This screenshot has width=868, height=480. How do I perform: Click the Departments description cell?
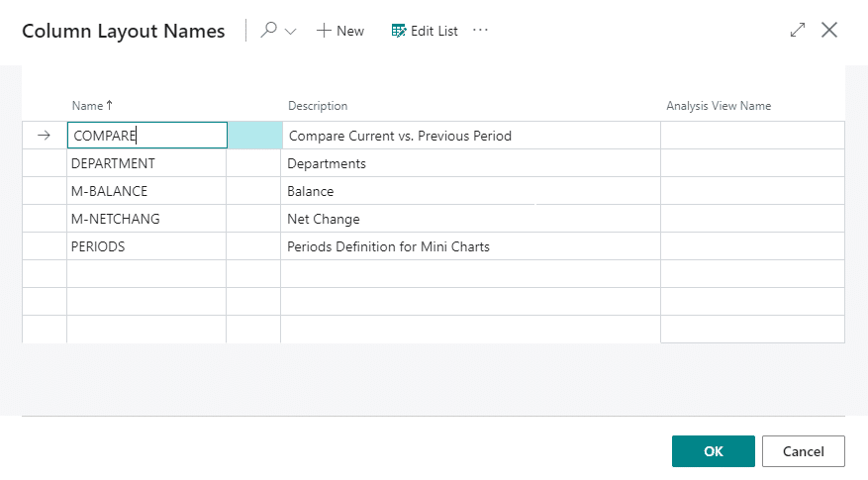coord(470,163)
